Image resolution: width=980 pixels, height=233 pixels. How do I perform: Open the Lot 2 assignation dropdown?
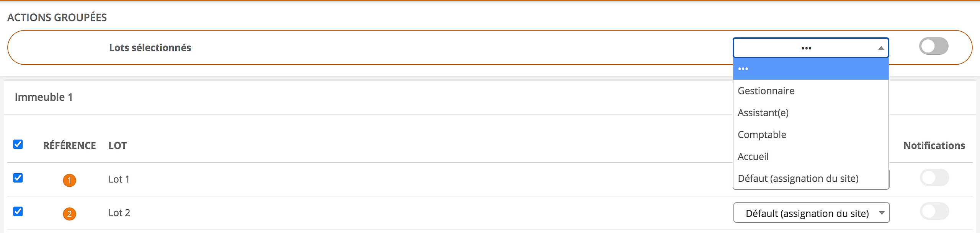811,213
